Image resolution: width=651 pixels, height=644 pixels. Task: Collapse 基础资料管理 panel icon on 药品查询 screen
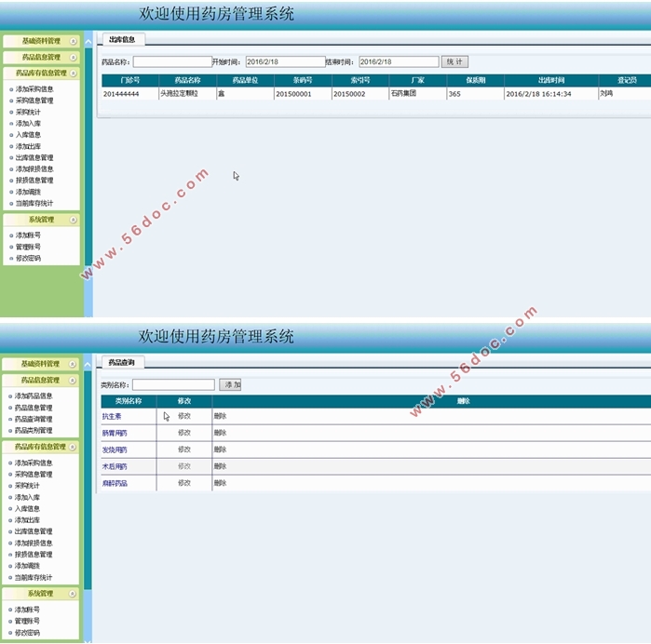point(73,364)
